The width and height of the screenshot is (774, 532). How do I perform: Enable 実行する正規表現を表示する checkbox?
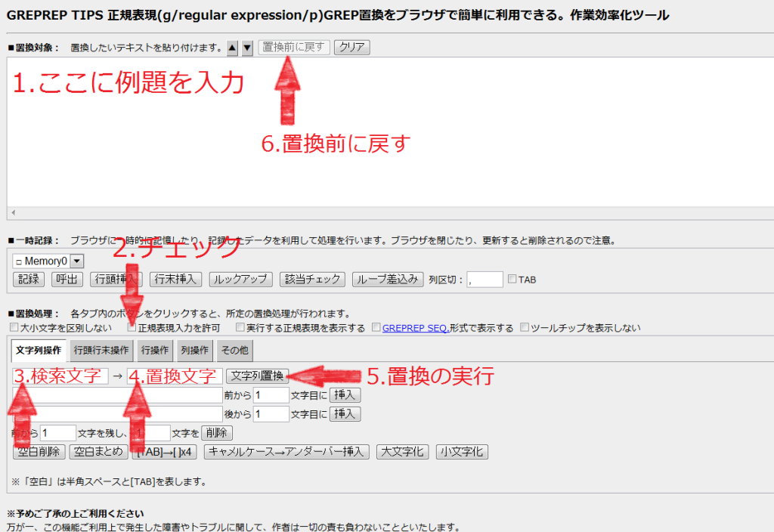(240, 328)
